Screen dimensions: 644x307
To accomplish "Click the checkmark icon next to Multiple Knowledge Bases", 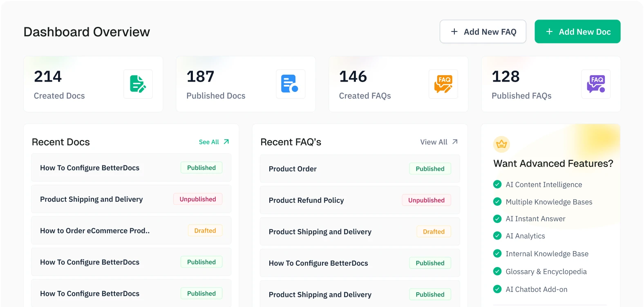I will [497, 202].
